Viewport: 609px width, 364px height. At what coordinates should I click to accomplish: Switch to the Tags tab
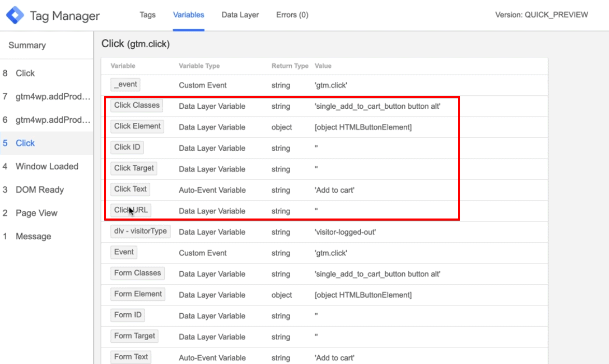(147, 14)
